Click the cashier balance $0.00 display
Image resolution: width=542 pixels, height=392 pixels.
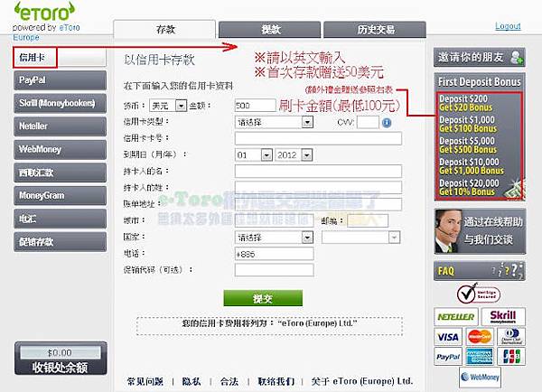coord(61,353)
